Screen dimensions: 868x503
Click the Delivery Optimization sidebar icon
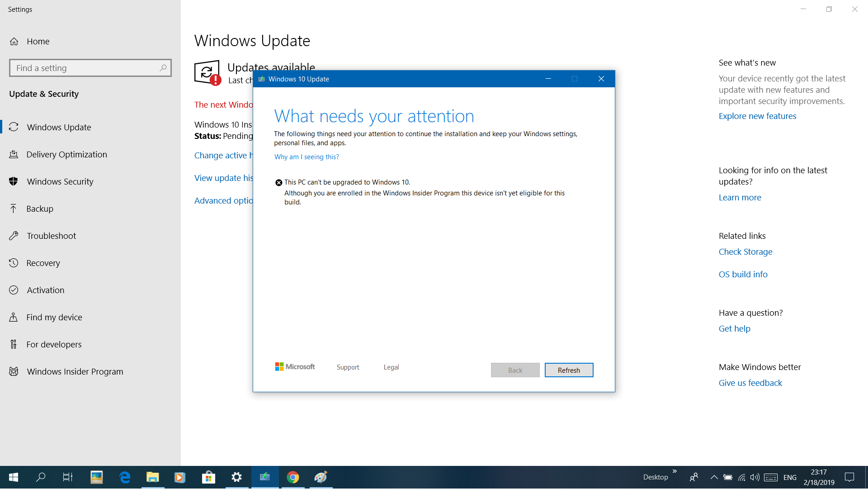click(x=14, y=154)
